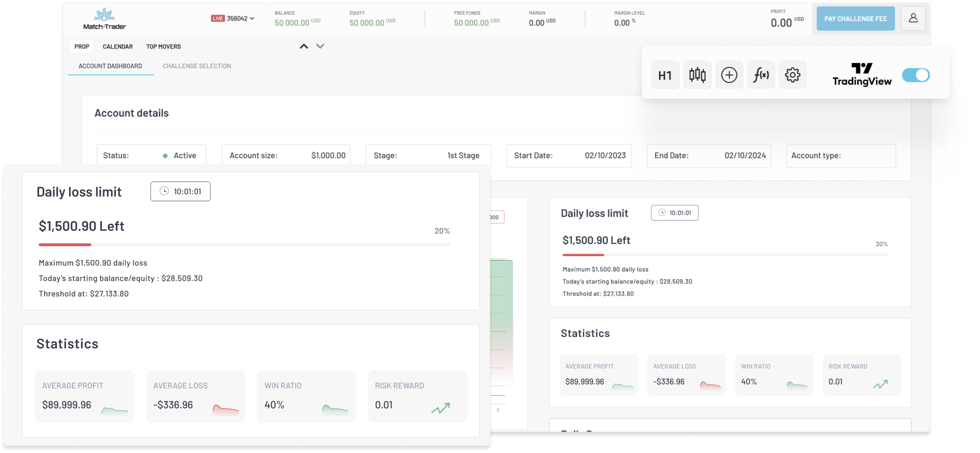Click the LIVE account badge

click(218, 18)
